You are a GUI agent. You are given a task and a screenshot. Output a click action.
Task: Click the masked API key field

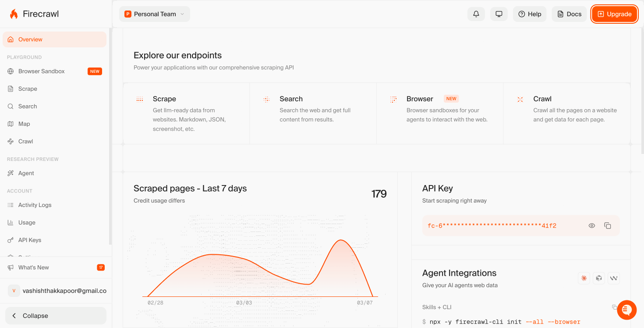(x=521, y=226)
